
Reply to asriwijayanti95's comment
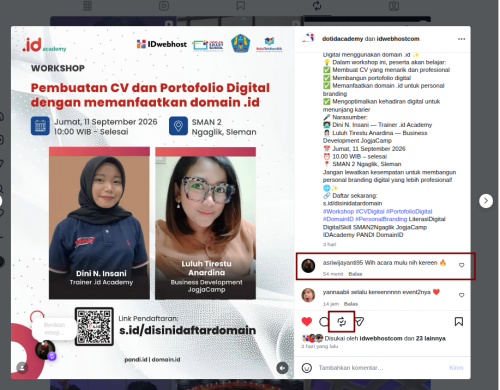point(355,274)
